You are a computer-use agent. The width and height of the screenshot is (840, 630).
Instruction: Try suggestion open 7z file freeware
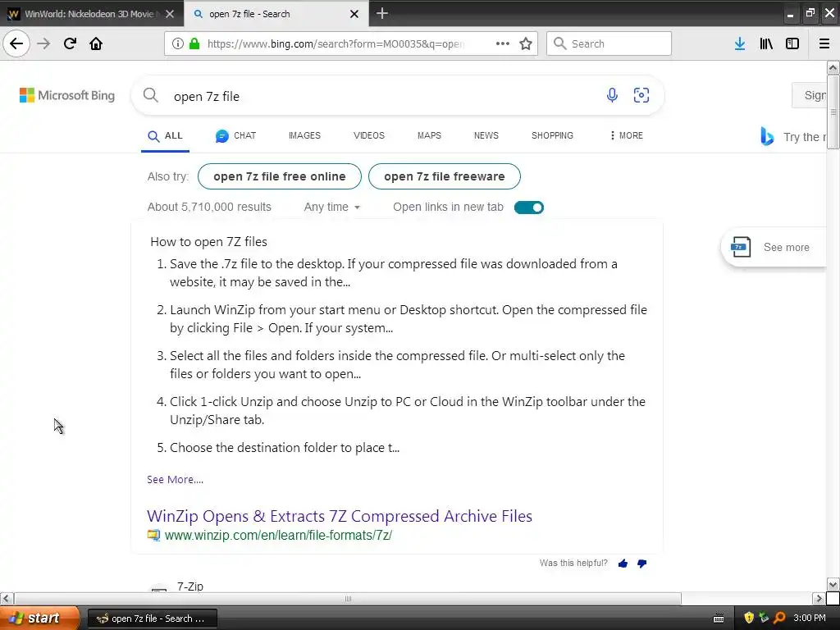[444, 176]
